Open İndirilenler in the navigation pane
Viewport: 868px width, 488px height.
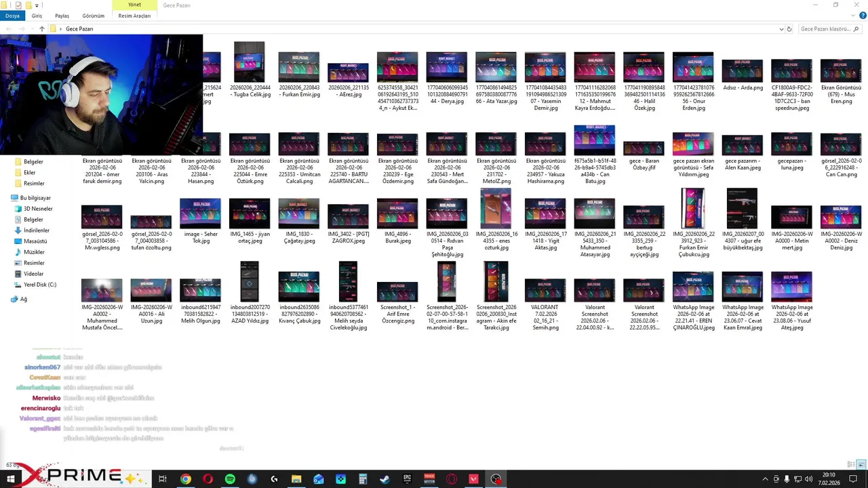click(x=37, y=230)
